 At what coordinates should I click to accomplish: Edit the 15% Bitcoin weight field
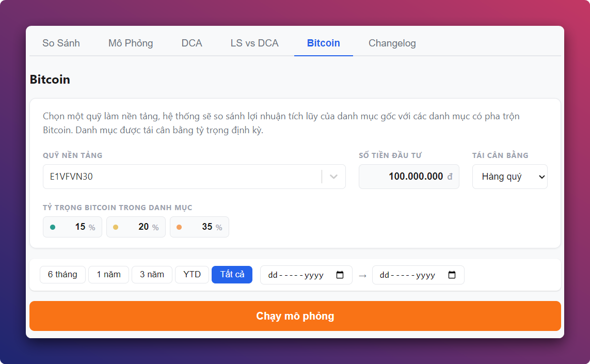72,227
